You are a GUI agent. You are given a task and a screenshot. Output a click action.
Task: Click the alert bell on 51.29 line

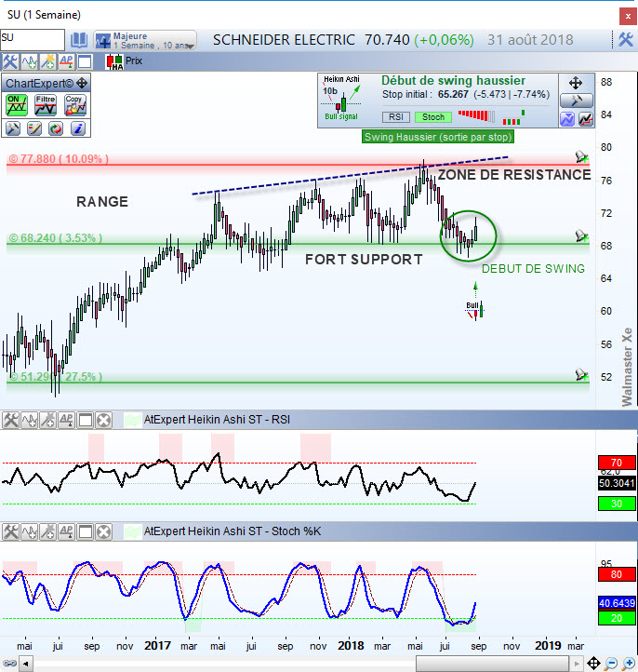pyautogui.click(x=581, y=374)
